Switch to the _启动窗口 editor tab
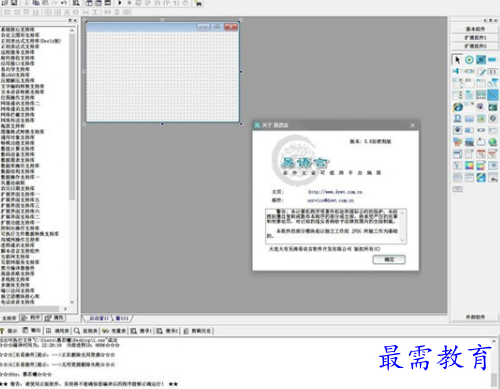 point(99,318)
